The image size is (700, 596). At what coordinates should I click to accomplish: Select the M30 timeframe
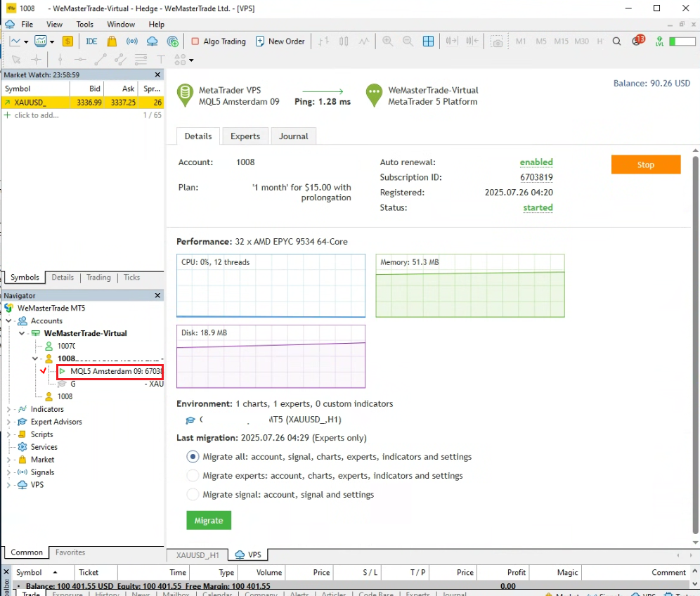click(581, 41)
